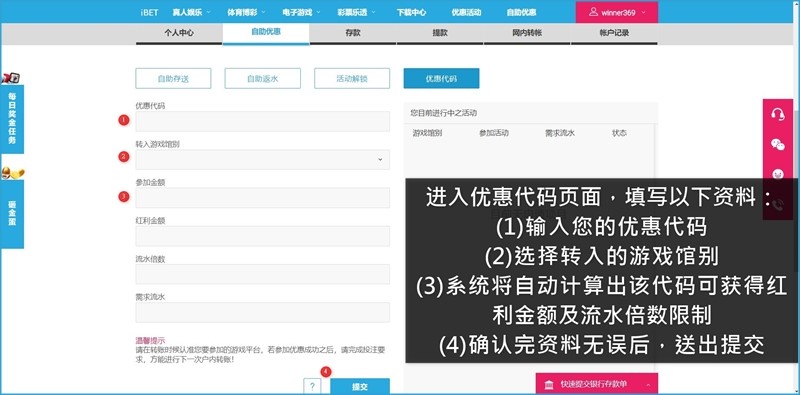Click the 您目前进行中之活动 heading

[x=443, y=113]
